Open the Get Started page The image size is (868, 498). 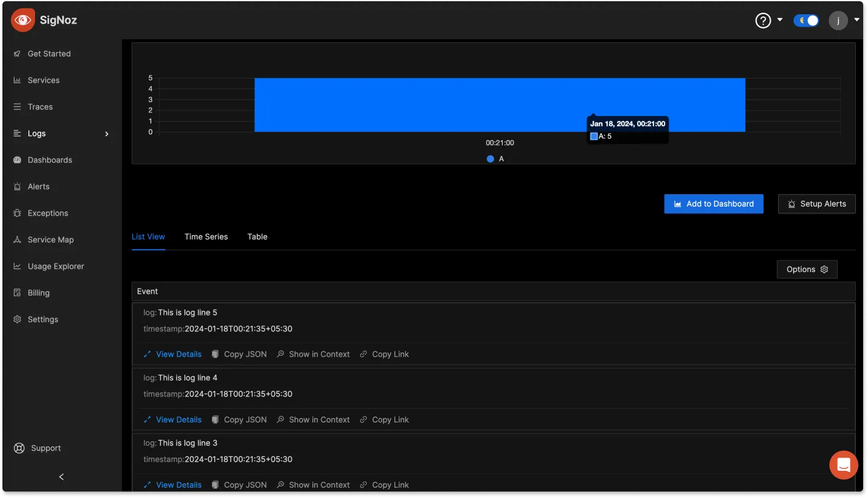click(x=49, y=54)
